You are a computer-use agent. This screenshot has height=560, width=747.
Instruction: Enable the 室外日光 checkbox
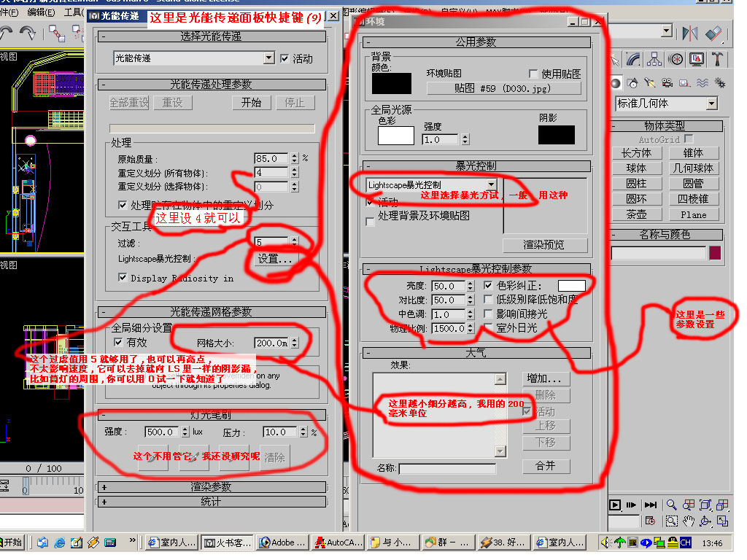point(488,327)
